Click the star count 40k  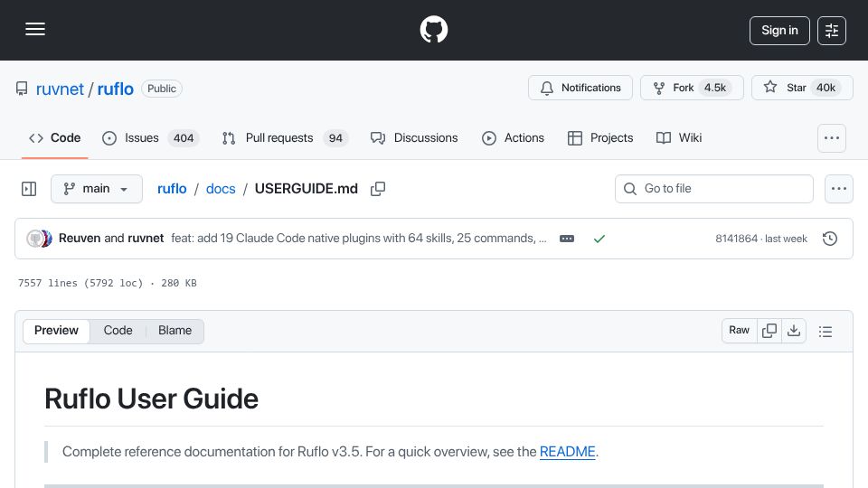pos(826,88)
